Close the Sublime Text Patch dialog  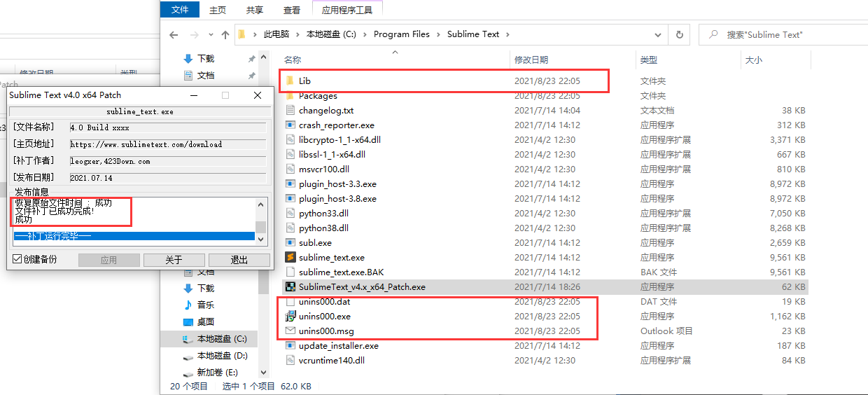(x=258, y=95)
